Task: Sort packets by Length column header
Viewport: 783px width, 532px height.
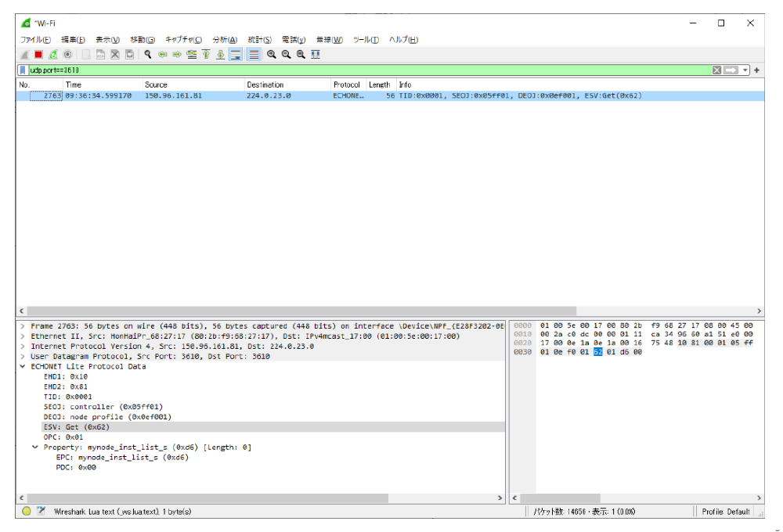Action: [x=381, y=84]
